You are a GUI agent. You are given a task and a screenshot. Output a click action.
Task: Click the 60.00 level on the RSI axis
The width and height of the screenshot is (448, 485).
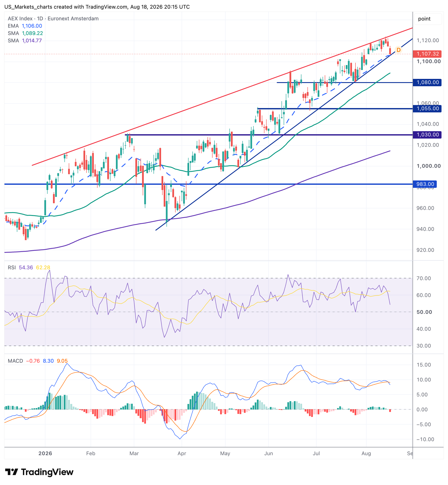(x=424, y=295)
